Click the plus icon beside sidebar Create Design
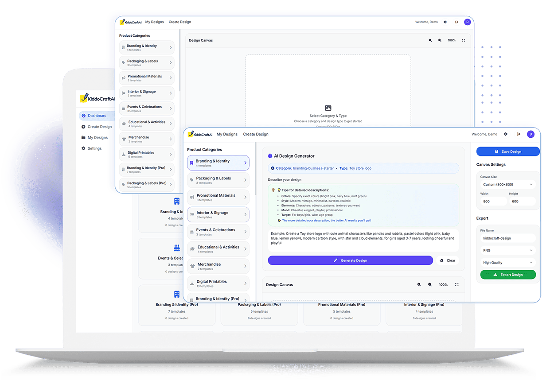 click(83, 127)
